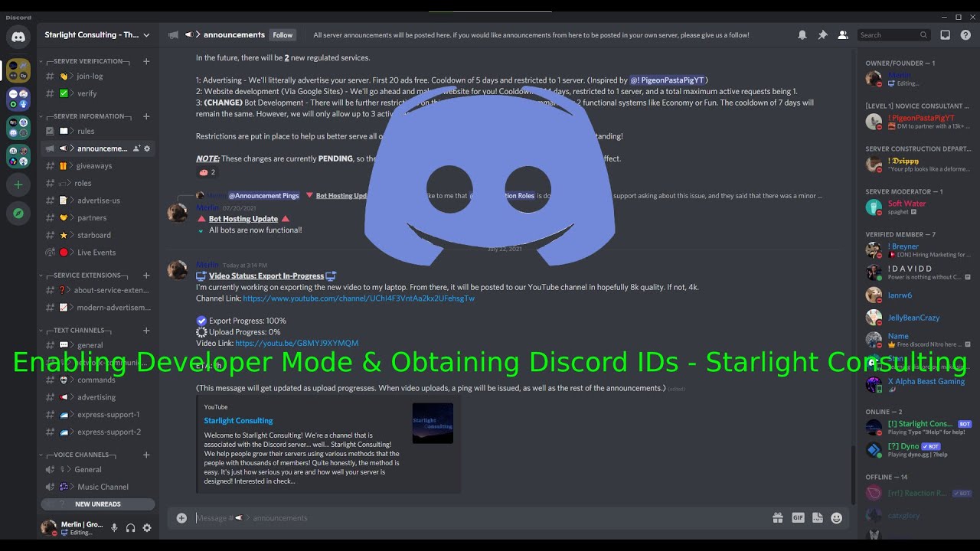This screenshot has height=551, width=980.
Task: Open the YouTube channel link
Action: (358, 298)
